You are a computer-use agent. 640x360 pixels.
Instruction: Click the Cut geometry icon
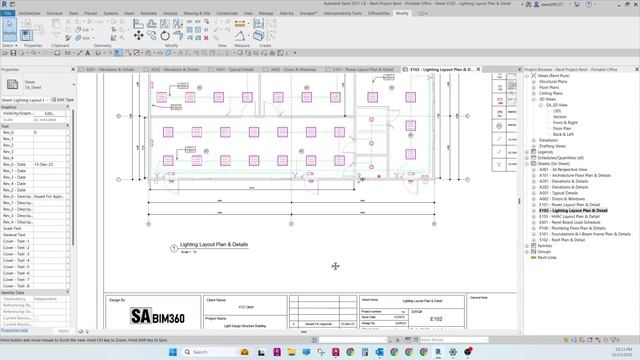[78, 30]
